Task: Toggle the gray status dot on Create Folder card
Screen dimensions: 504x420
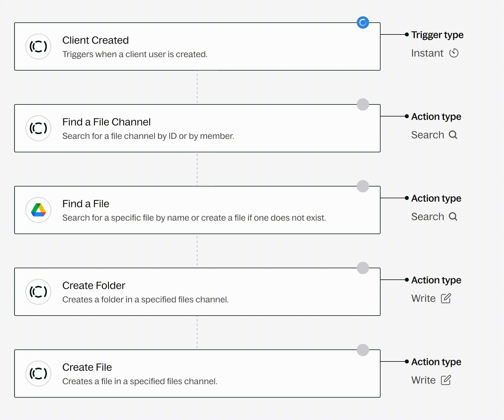Action: tap(363, 268)
